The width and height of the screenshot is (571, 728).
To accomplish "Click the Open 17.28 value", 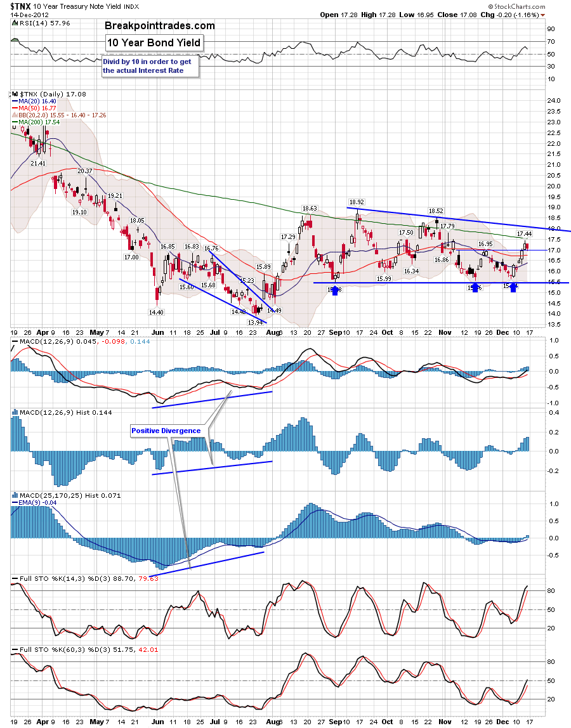I will [339, 15].
